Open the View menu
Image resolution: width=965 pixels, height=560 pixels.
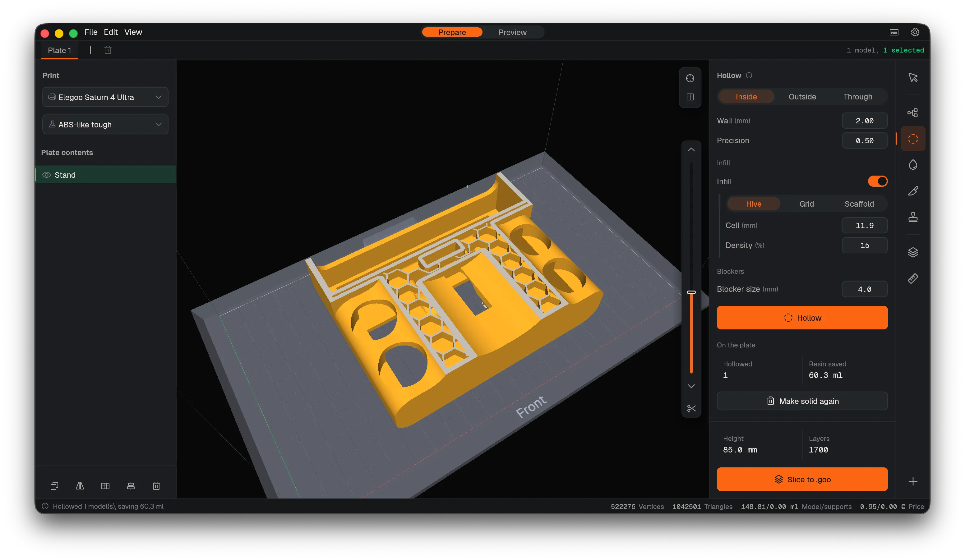tap(133, 32)
